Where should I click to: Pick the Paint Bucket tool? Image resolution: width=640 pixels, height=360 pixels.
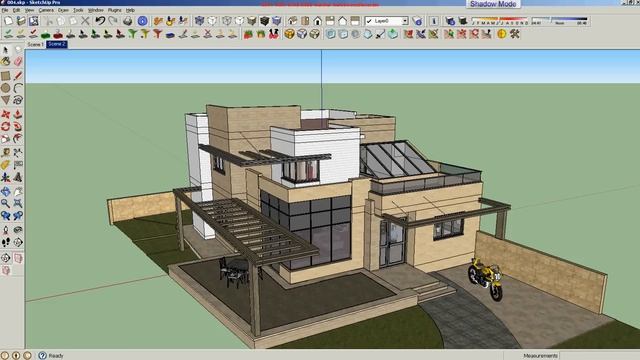(6, 62)
